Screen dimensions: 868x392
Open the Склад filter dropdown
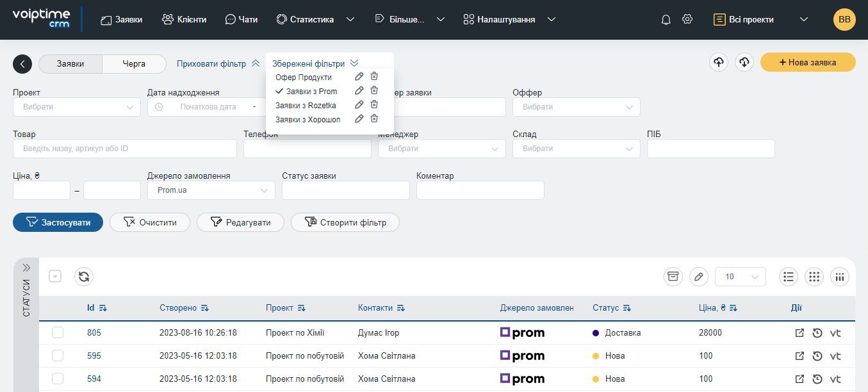(x=577, y=149)
